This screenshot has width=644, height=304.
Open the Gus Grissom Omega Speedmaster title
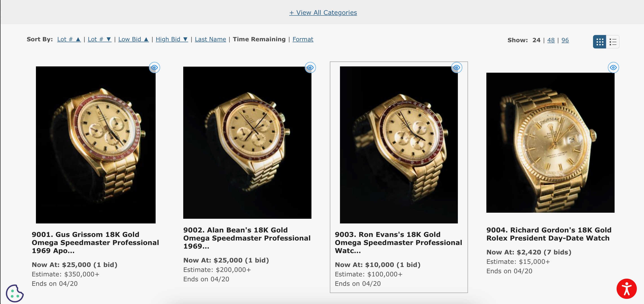click(95, 242)
